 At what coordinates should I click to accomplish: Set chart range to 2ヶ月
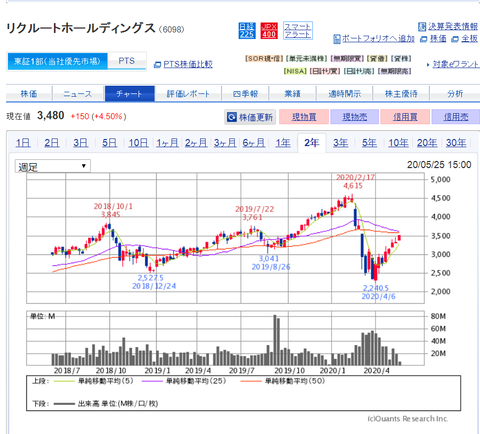click(x=196, y=143)
